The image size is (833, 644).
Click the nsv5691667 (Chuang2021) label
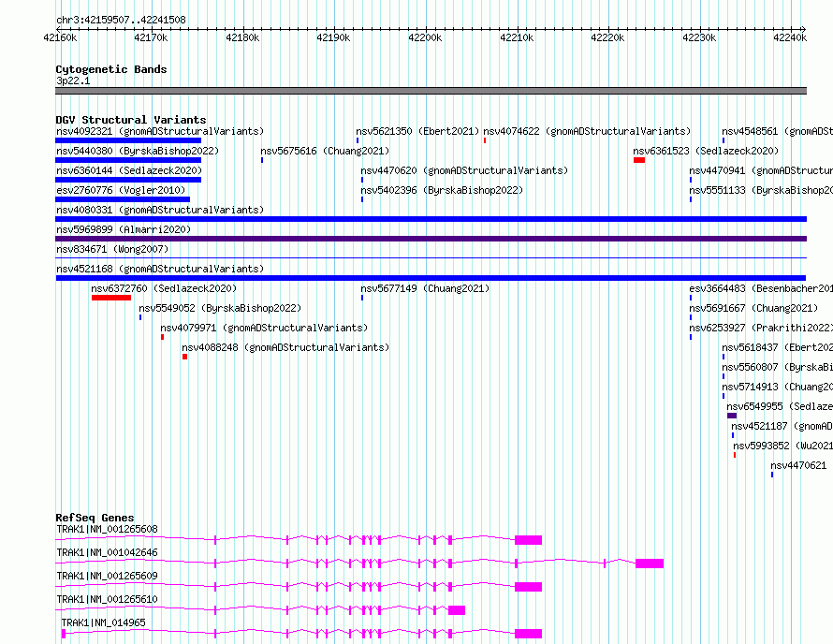(753, 308)
